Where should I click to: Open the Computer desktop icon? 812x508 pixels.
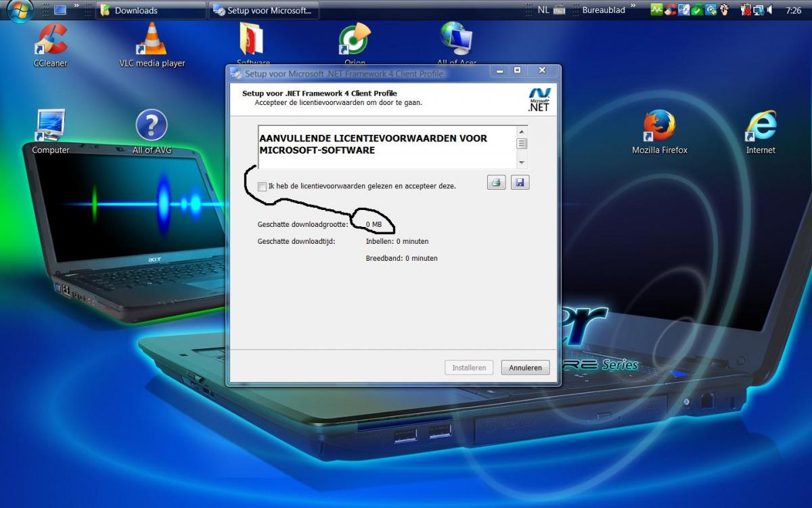(x=51, y=131)
